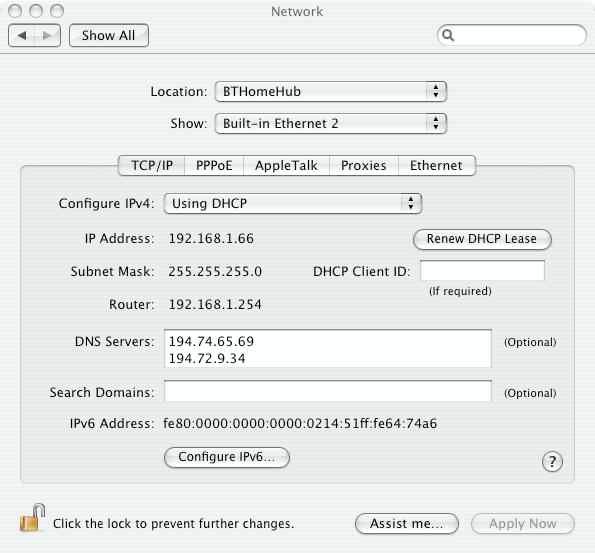Click the DNS Servers text box
Screen dimensions: 595x553
click(328, 349)
